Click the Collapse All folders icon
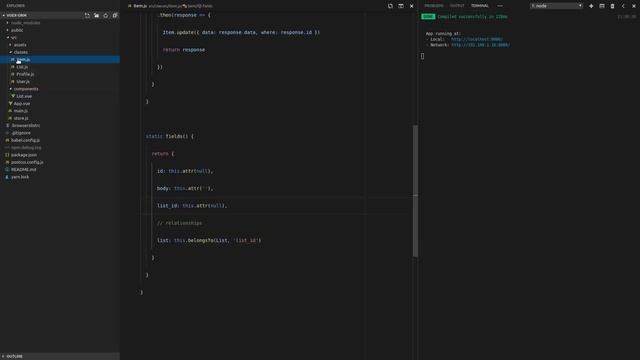640x360 pixels. (x=115, y=15)
